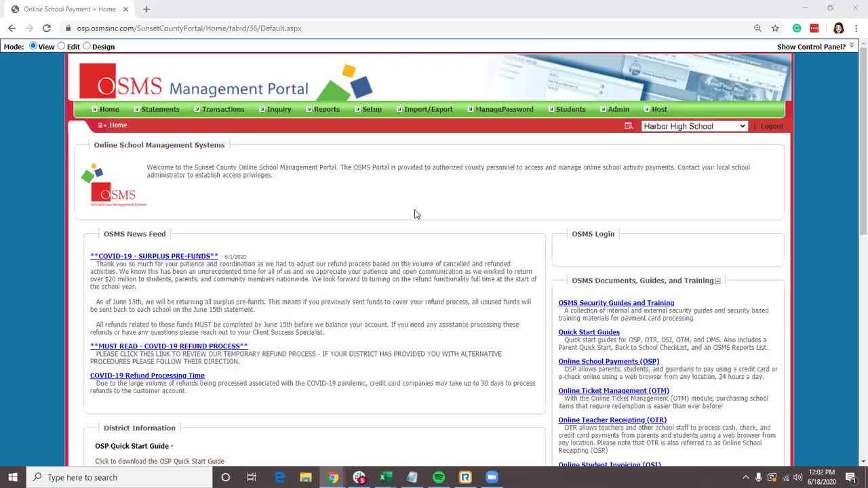The image size is (868, 488).
Task: Open a new browser tab
Action: click(x=146, y=9)
